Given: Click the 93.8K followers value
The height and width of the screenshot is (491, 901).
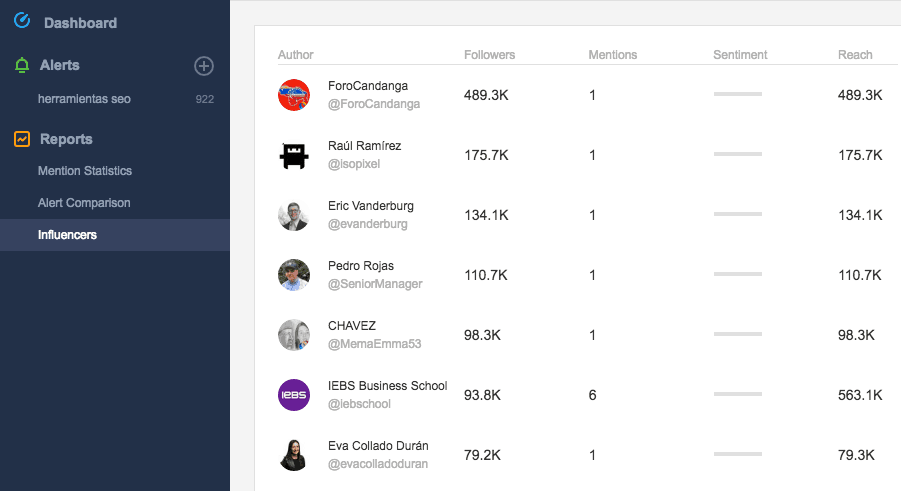Looking at the screenshot, I should [482, 395].
